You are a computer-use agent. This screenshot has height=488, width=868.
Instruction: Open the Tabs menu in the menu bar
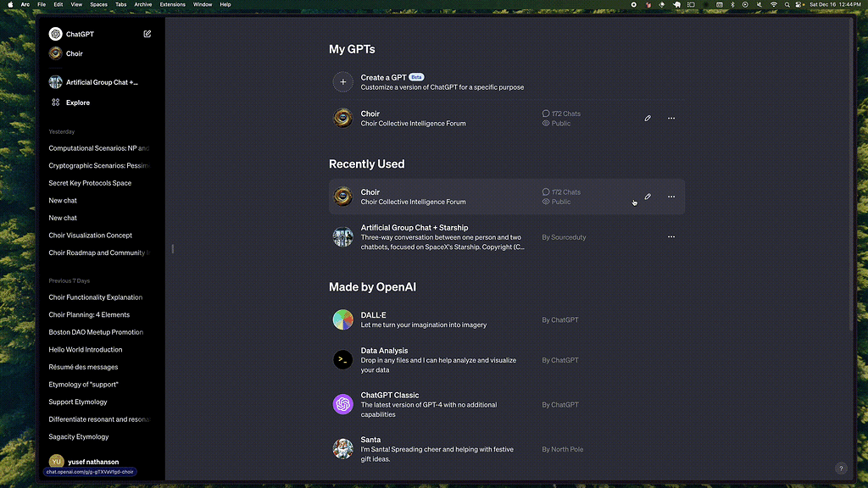pyautogui.click(x=120, y=4)
